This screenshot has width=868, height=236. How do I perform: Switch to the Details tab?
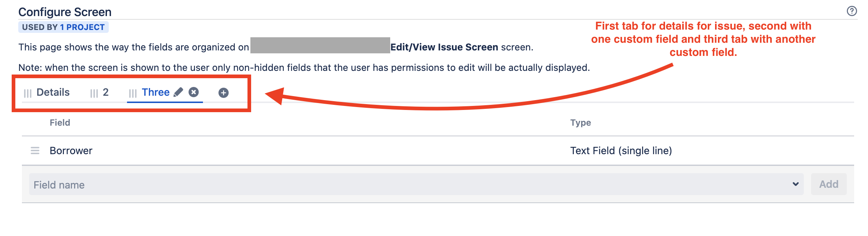53,92
